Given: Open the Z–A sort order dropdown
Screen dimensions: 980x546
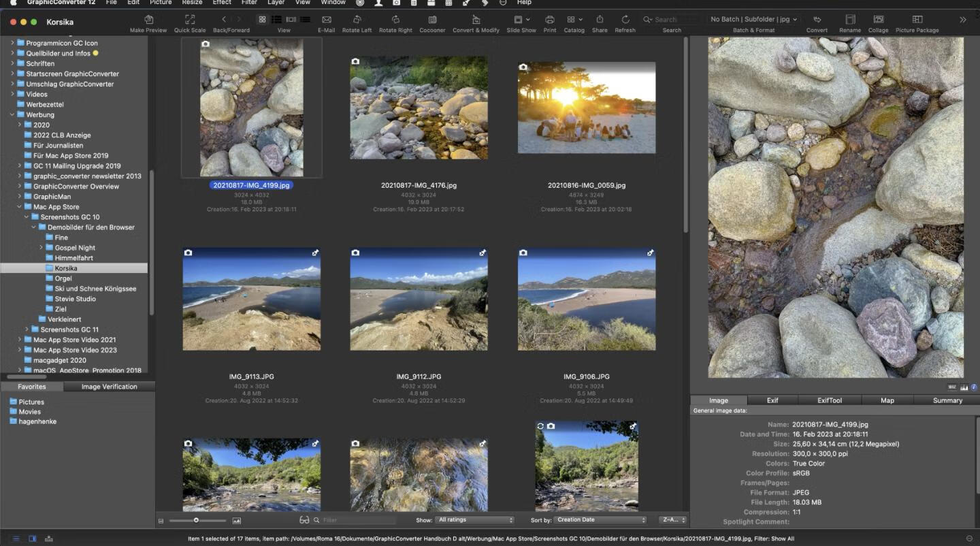Looking at the screenshot, I should coord(672,520).
